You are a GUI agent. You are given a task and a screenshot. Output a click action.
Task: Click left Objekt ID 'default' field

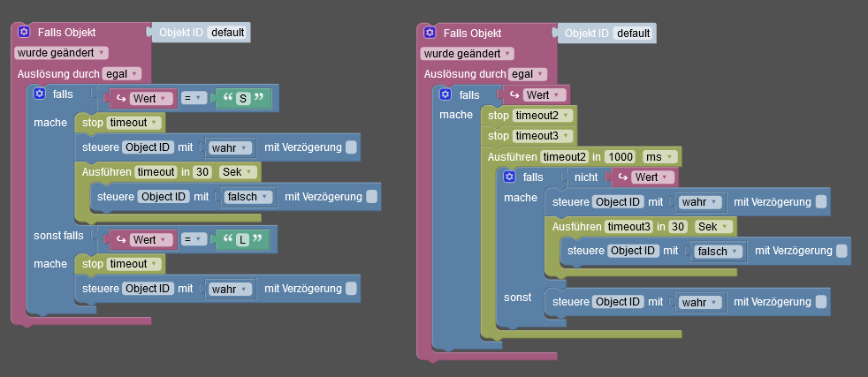point(227,33)
